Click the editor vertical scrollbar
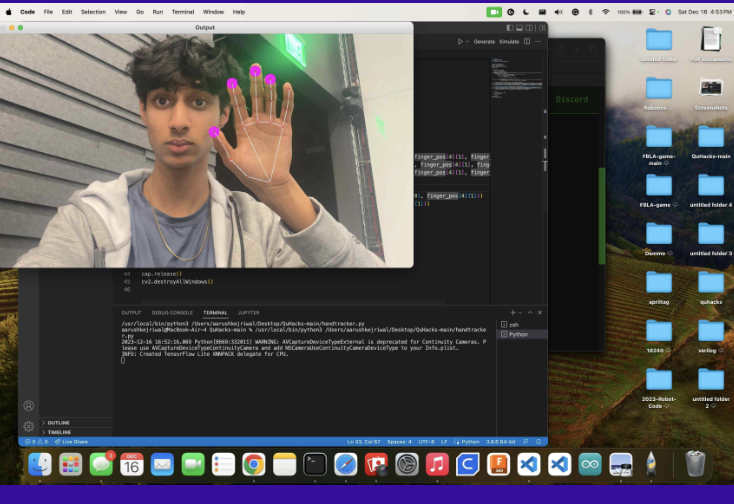Image resolution: width=734 pixels, height=504 pixels. pyautogui.click(x=545, y=180)
